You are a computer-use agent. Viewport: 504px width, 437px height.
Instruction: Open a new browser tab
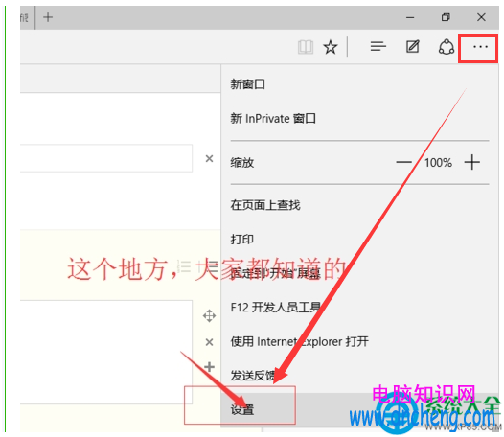[x=48, y=17]
